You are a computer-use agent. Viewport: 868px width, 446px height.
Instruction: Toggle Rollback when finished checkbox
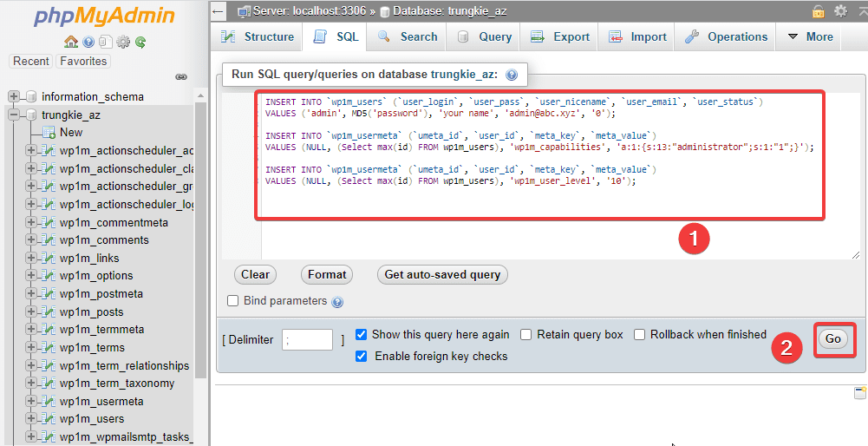(x=640, y=335)
